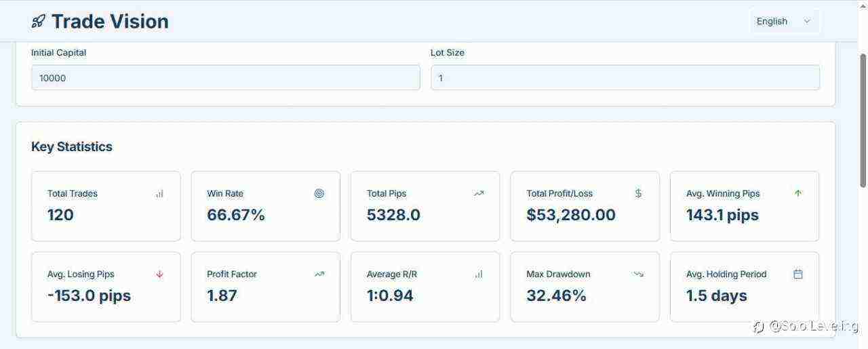The image size is (868, 349).
Task: Click the downtrend icon in Max Drawdown card
Action: point(638,274)
